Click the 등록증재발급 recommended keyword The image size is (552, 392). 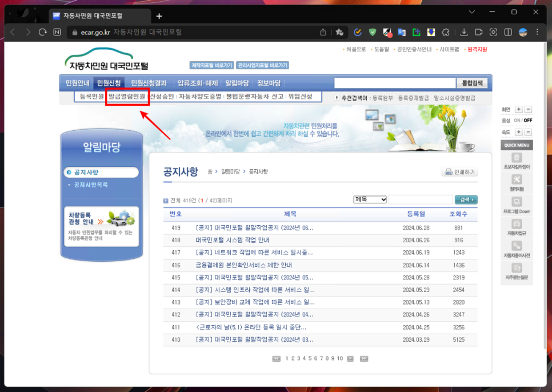413,98
